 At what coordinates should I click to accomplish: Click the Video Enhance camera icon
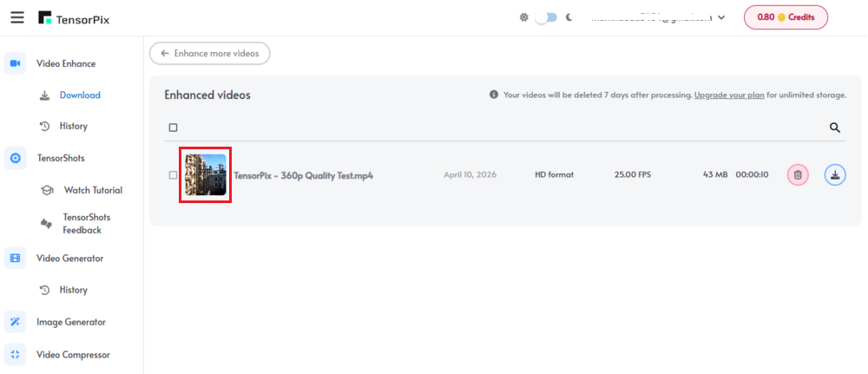(15, 63)
